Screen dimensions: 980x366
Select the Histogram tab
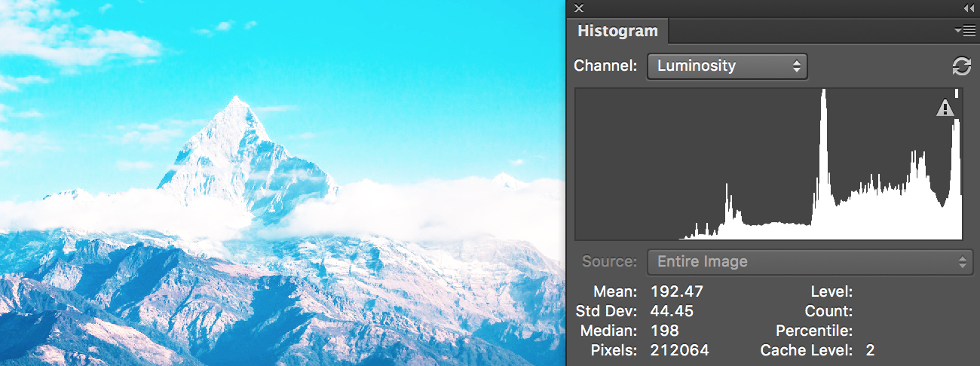pos(617,31)
